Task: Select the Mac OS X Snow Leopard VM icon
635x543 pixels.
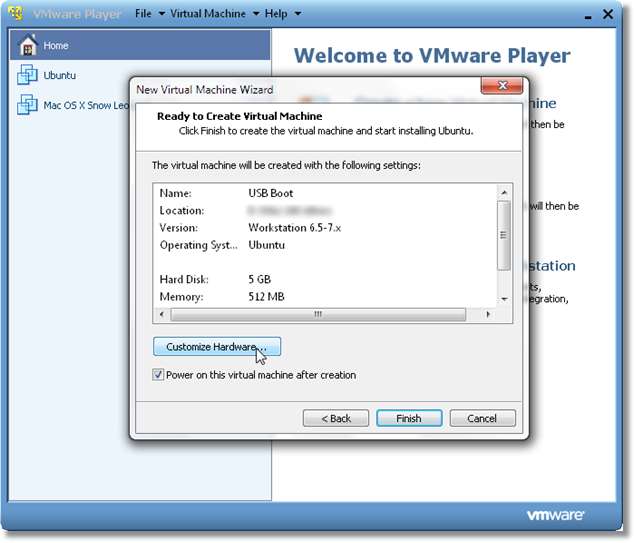Action: (26, 105)
